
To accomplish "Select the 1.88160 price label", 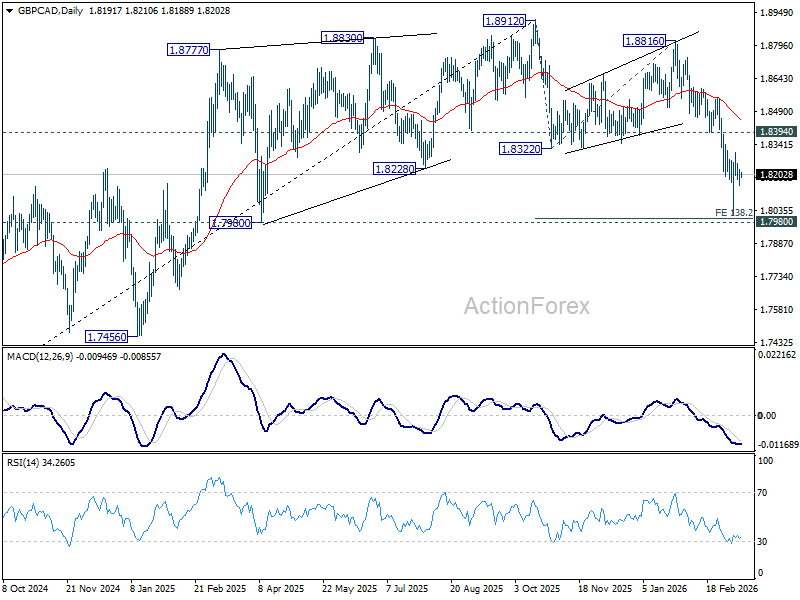I will (x=645, y=41).
